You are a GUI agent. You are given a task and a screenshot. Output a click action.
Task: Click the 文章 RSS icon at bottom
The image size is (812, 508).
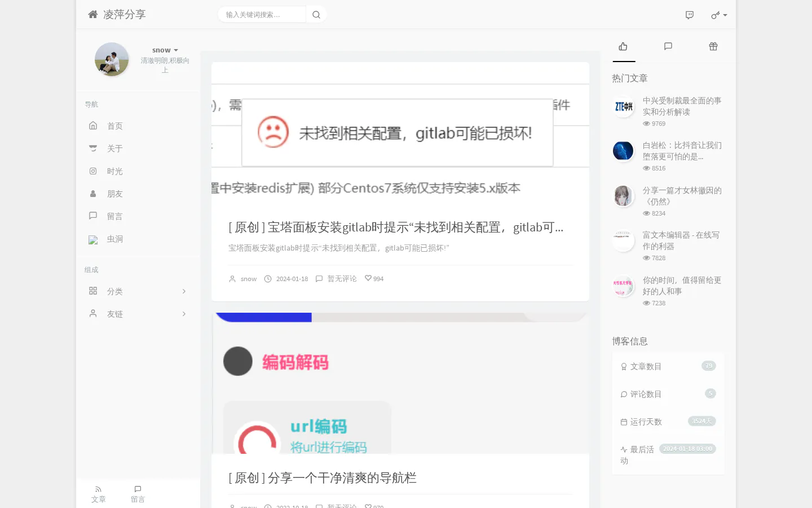(99, 489)
